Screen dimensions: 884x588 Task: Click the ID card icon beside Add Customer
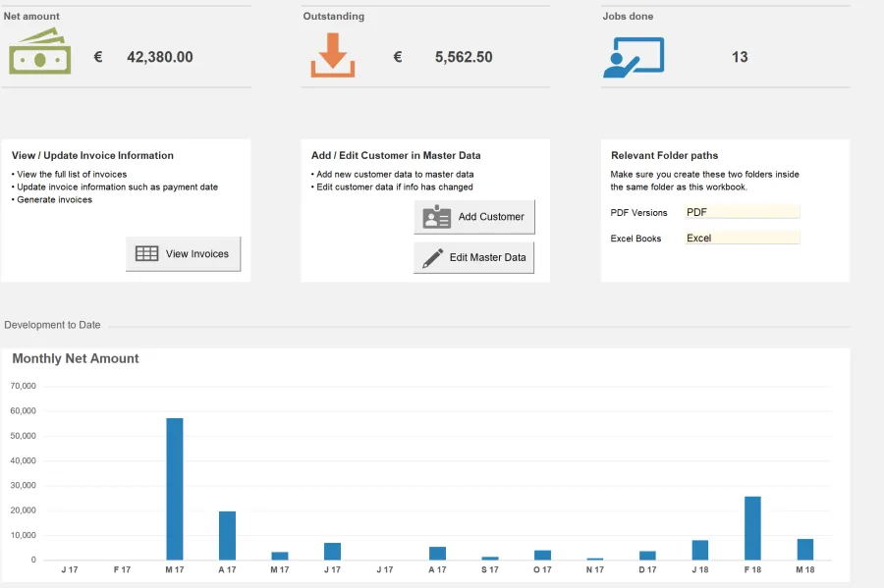click(x=437, y=217)
